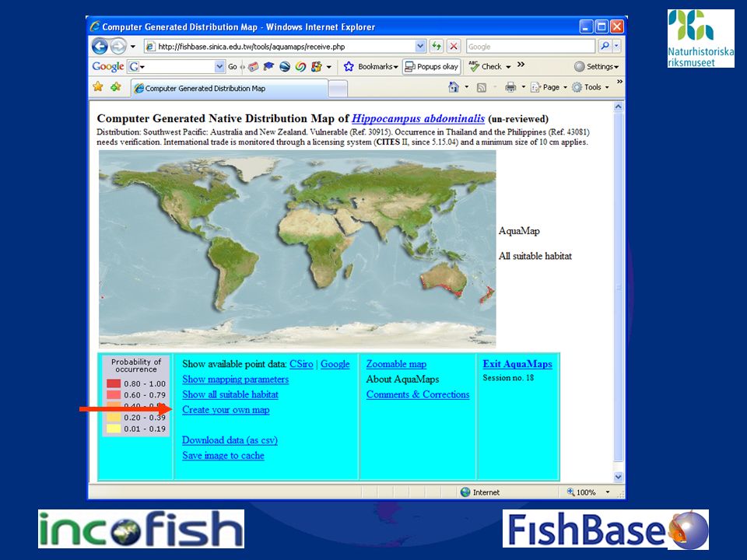Open the Home icon dropdown arrow
Screen dimensions: 747x560
tap(466, 88)
